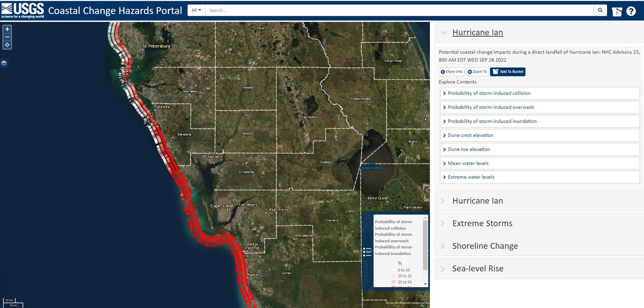Click the '10 to 25' legend swatch

pyautogui.click(x=393, y=276)
